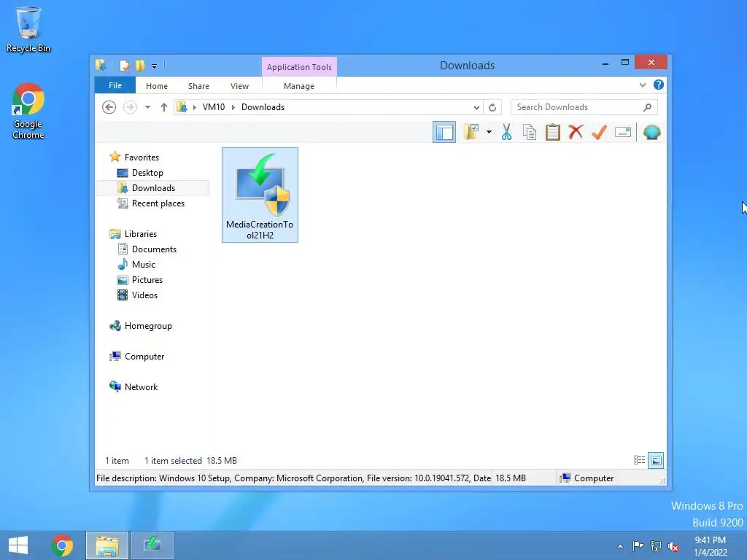Click the muted volume tray icon

pos(673,547)
